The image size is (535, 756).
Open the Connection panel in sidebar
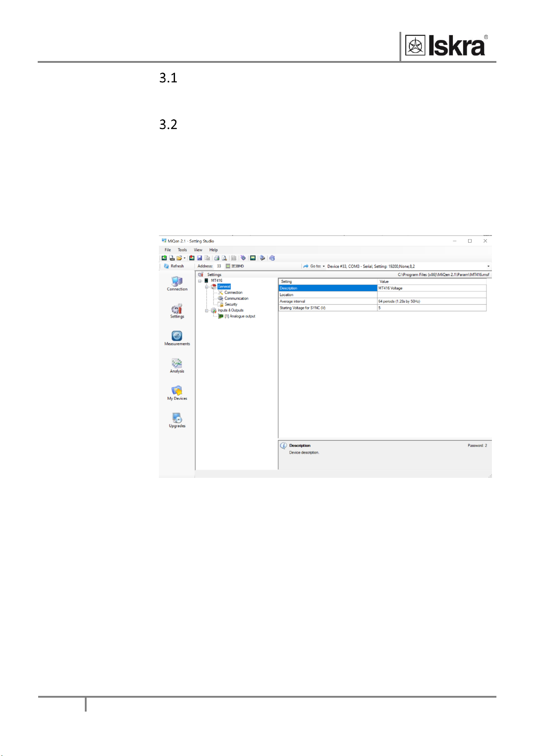pos(177,284)
